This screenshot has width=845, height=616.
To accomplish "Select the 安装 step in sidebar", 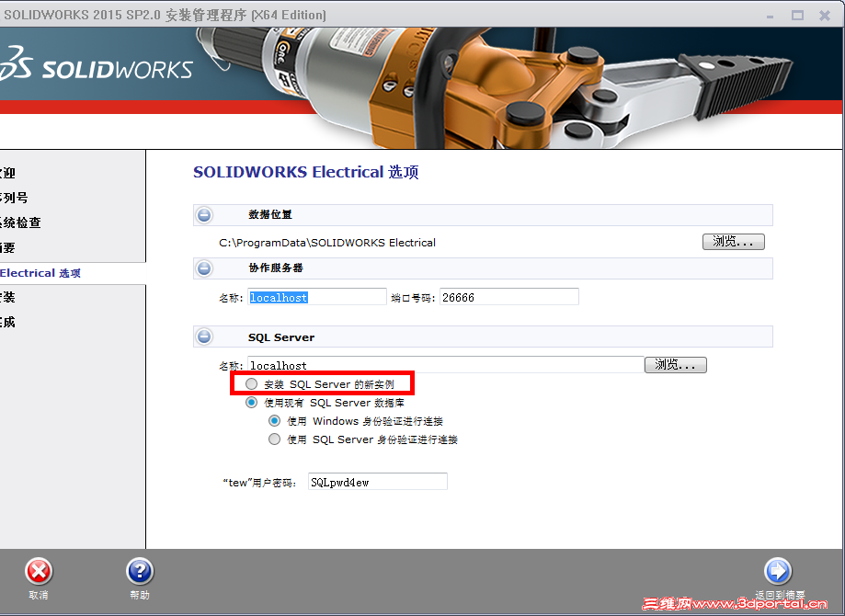I will click(x=7, y=298).
